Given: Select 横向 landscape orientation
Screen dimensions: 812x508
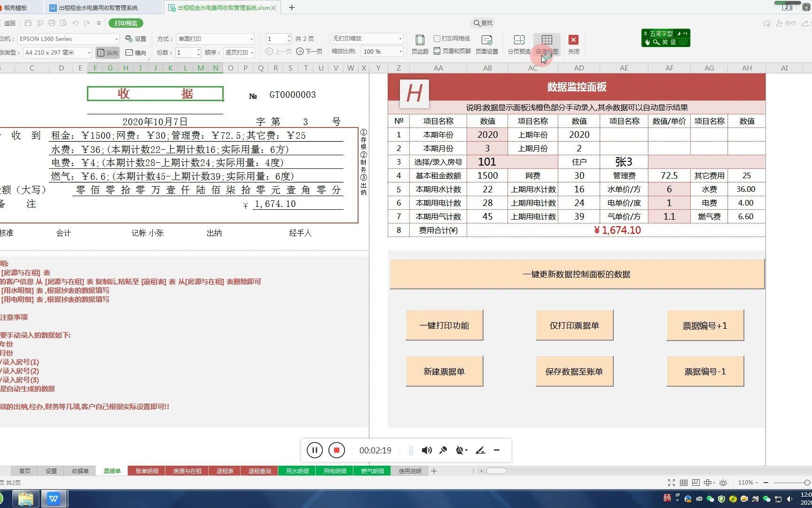Looking at the screenshot, I should (136, 53).
